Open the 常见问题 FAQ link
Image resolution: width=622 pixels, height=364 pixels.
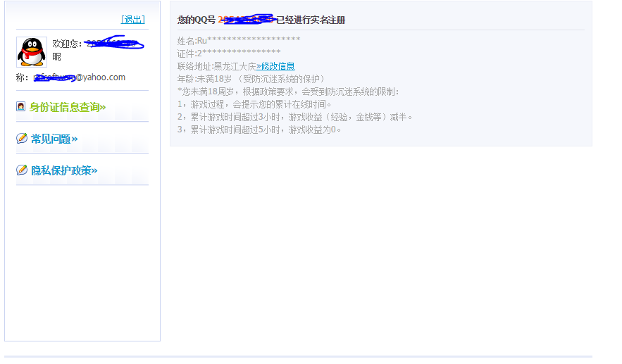(54, 139)
